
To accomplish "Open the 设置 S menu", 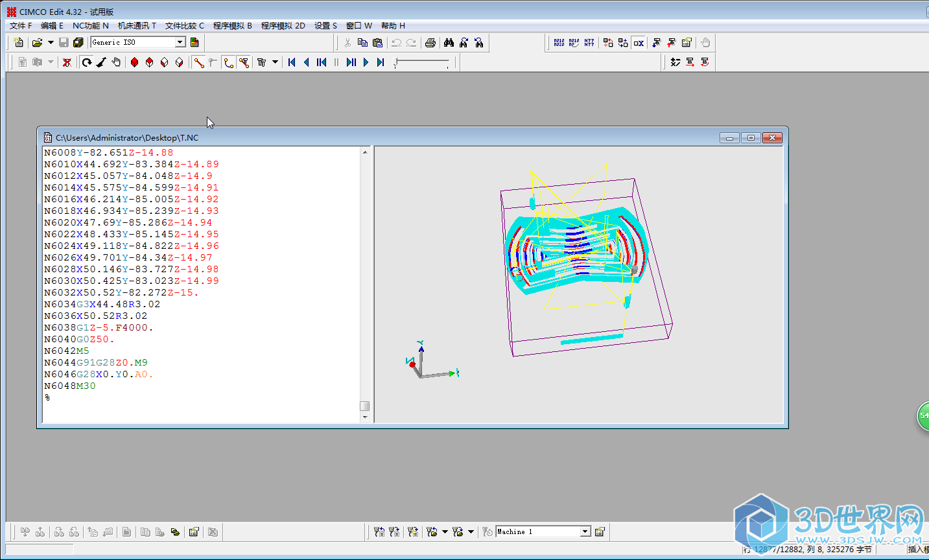I will coord(325,26).
